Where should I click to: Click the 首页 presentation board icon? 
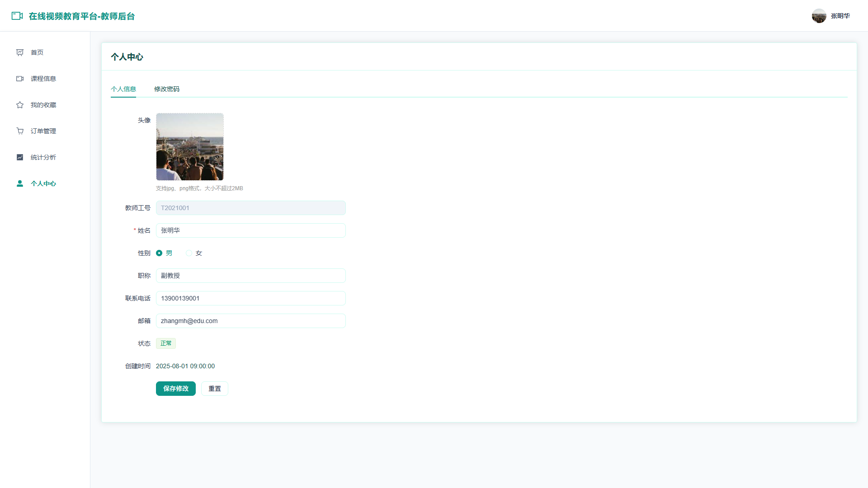(20, 52)
